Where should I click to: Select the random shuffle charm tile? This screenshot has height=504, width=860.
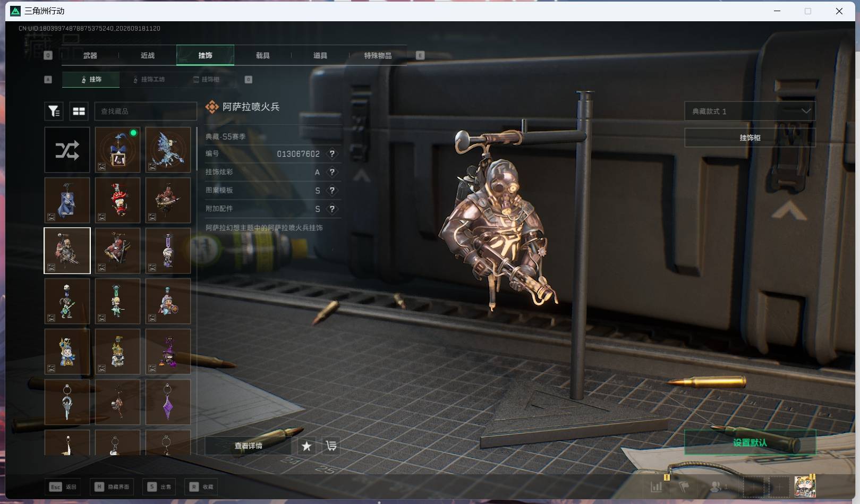coord(67,150)
